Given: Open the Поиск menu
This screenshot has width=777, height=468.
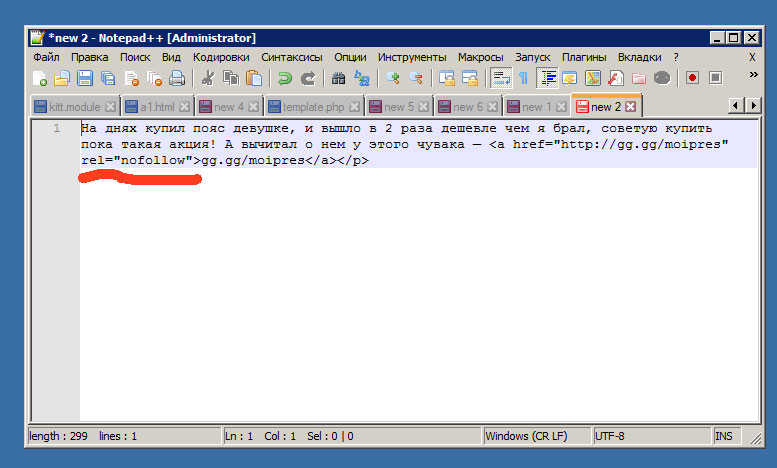Looking at the screenshot, I should [x=135, y=57].
